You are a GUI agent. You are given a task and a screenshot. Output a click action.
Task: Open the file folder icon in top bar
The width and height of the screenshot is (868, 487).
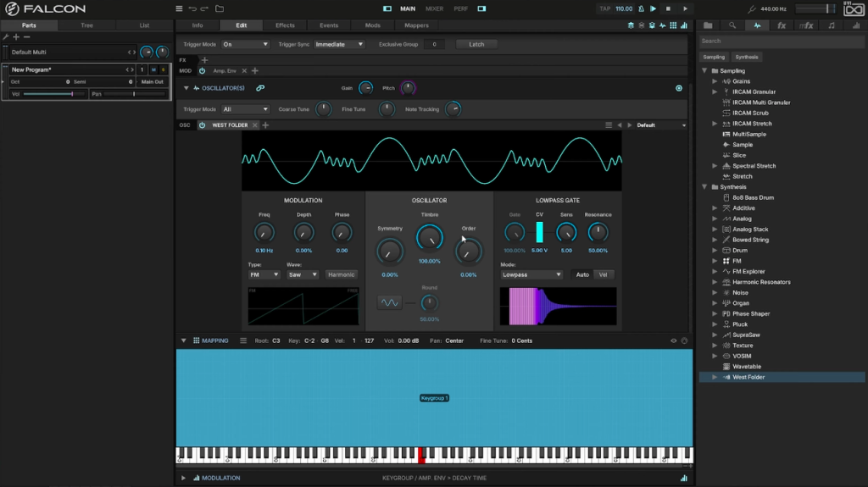point(220,8)
